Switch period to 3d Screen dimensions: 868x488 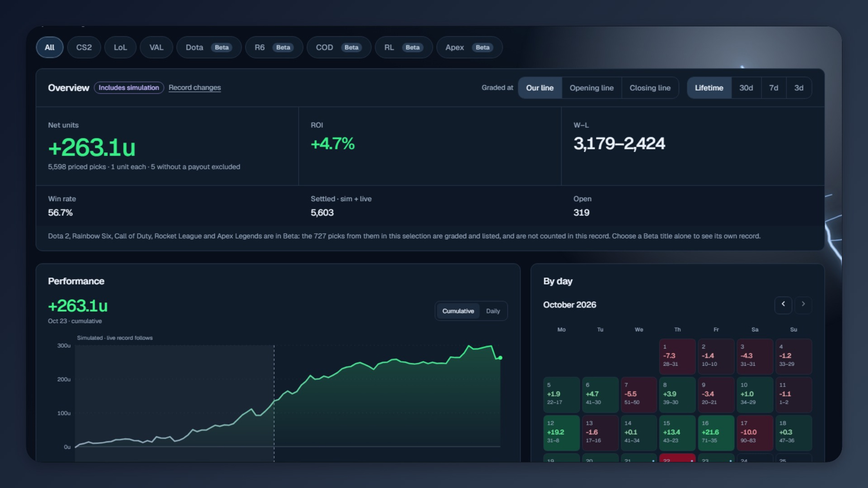[799, 88]
